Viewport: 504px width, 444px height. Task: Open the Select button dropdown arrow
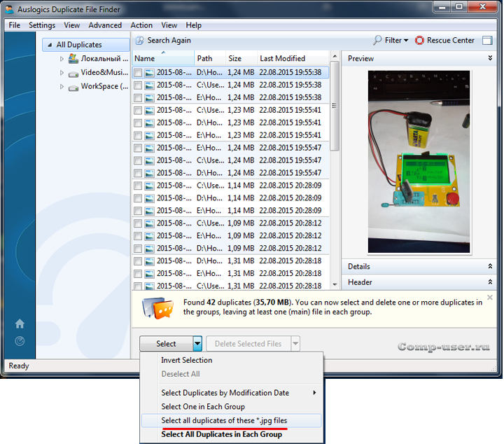click(x=197, y=344)
